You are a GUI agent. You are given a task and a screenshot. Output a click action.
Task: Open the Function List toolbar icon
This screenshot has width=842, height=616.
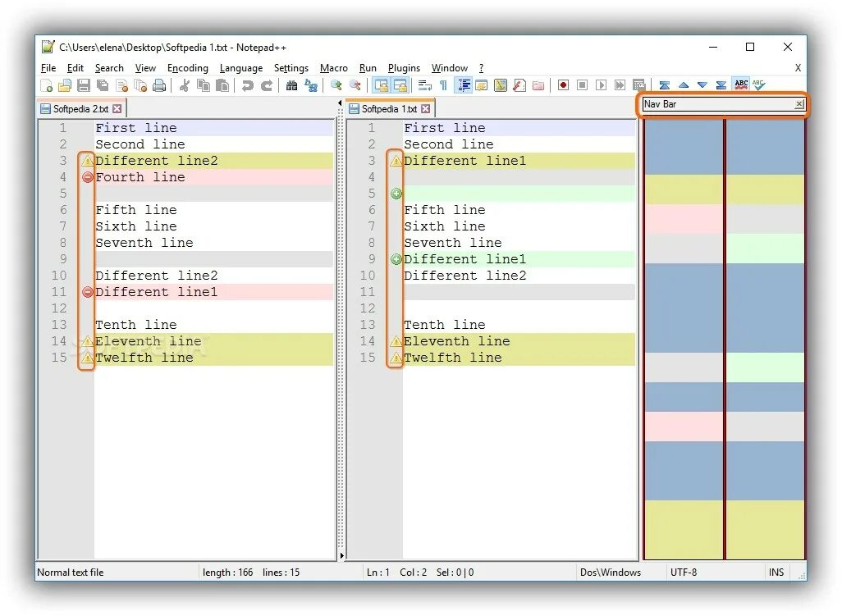[519, 85]
